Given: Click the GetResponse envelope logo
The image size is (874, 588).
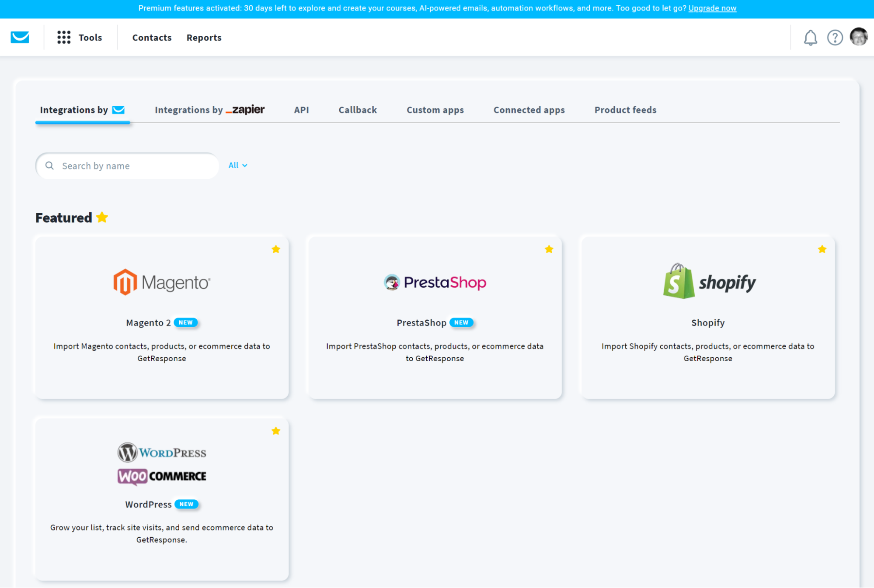Looking at the screenshot, I should click(x=20, y=38).
